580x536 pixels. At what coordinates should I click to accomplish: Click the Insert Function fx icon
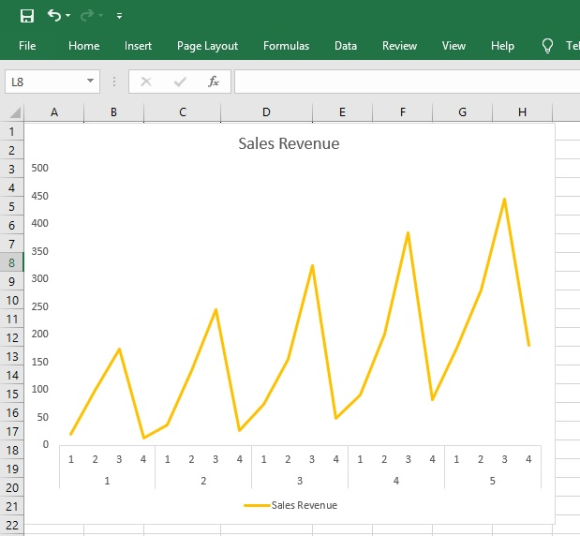pos(213,81)
